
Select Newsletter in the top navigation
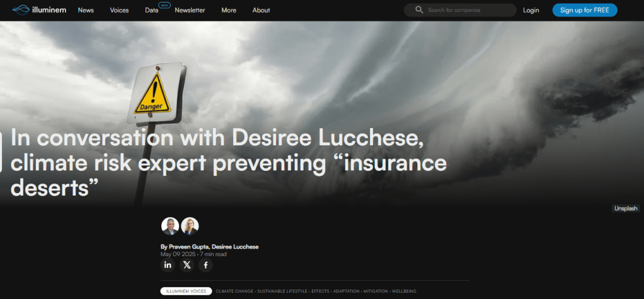(x=190, y=10)
